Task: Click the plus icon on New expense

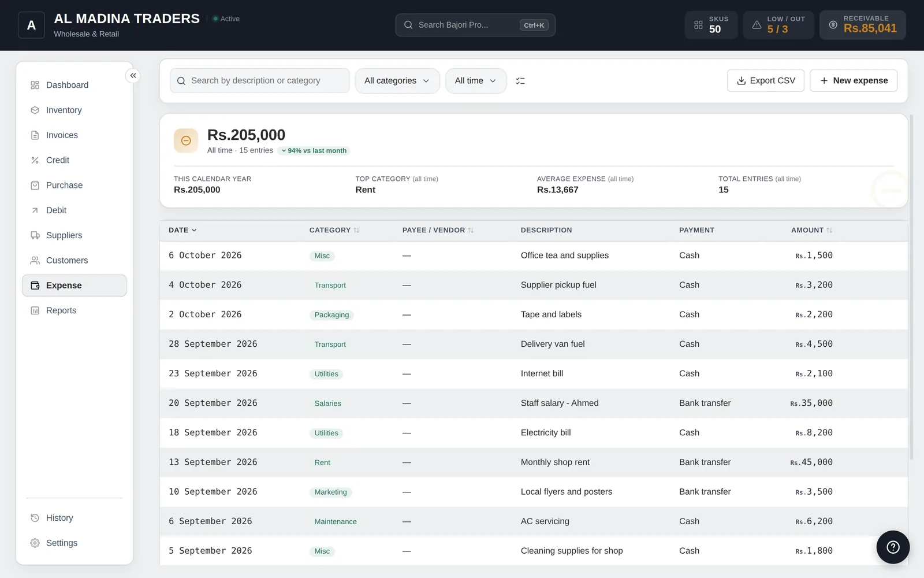Action: point(824,81)
